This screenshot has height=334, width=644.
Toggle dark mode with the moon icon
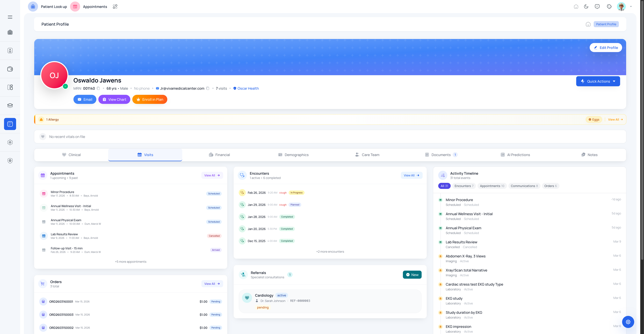(586, 7)
